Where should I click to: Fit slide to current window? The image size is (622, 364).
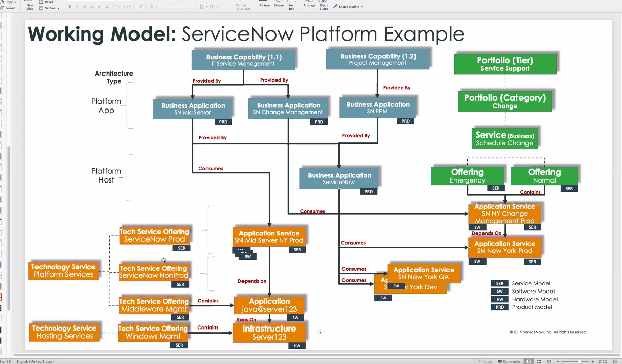click(x=615, y=361)
